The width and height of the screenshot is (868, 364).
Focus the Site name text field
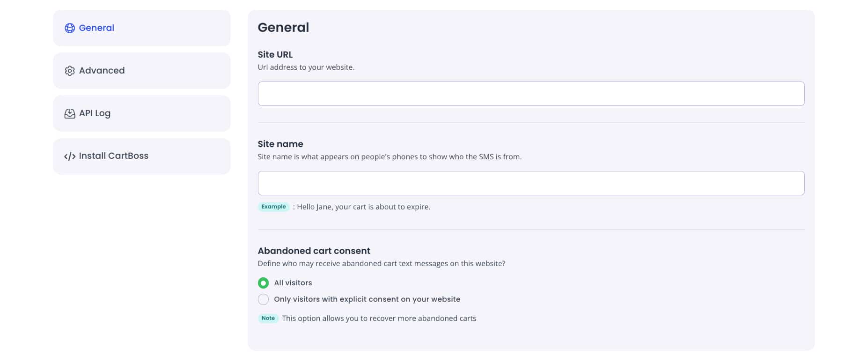point(531,183)
